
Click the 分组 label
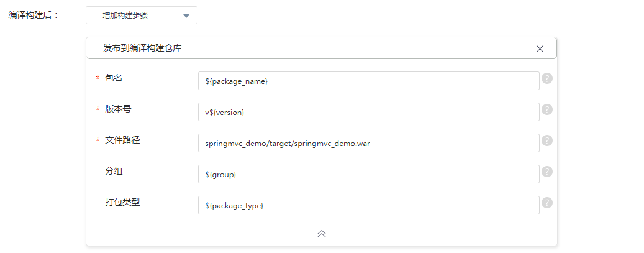(x=114, y=171)
